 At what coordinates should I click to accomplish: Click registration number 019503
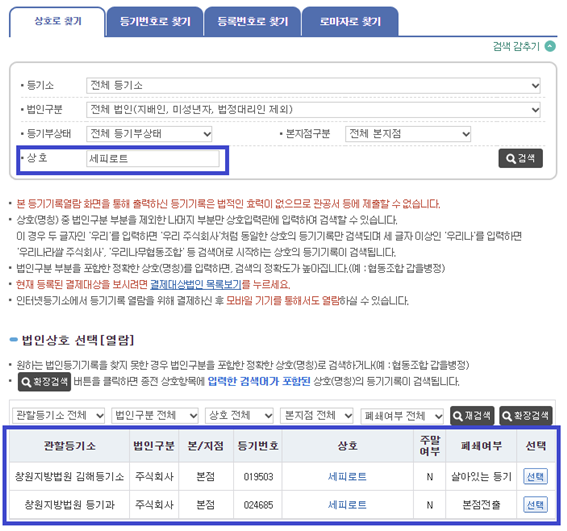tap(258, 477)
